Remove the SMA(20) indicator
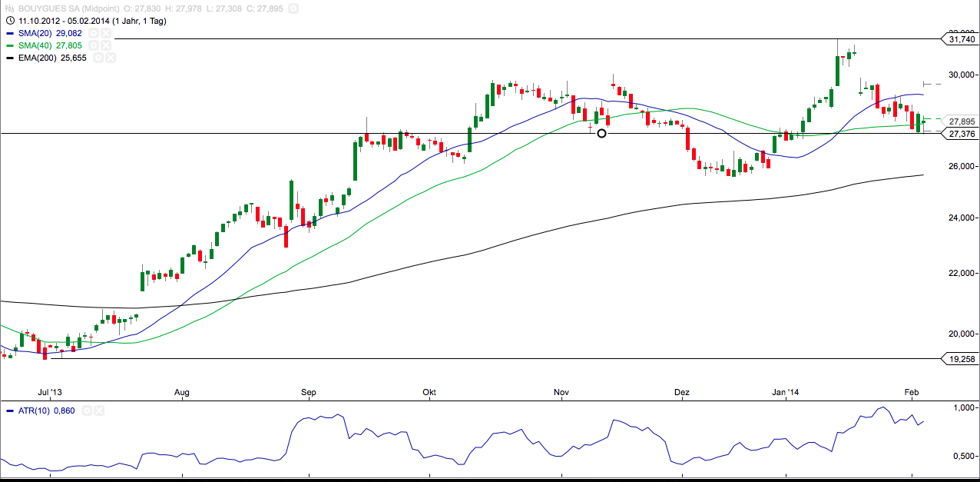 pyautogui.click(x=106, y=34)
